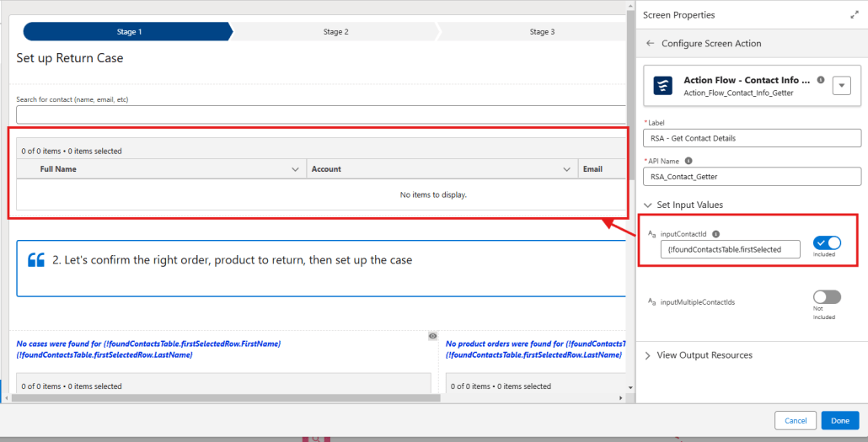Click the eye visibility icon above the cases table

pos(432,336)
